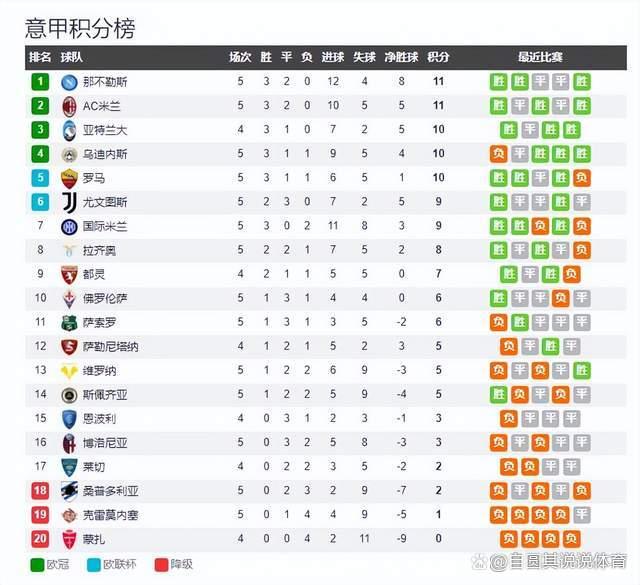Click the Roma wolf crest icon
The image size is (640, 585).
tap(69, 178)
